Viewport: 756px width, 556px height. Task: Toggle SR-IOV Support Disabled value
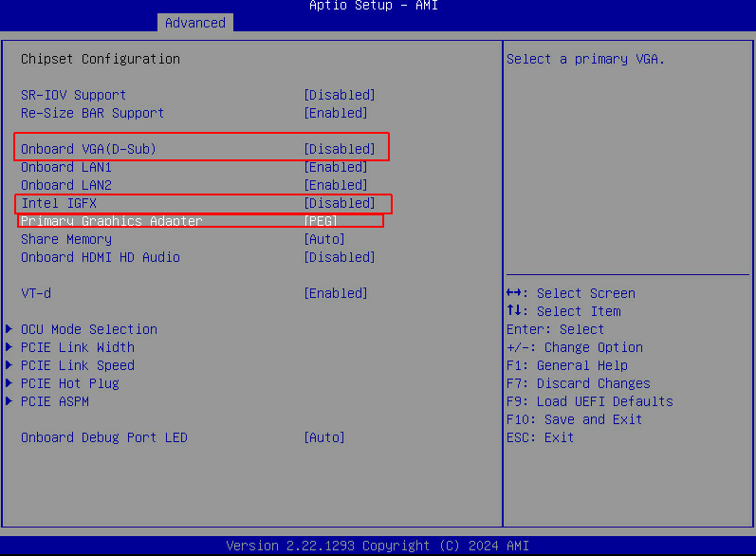(339, 95)
